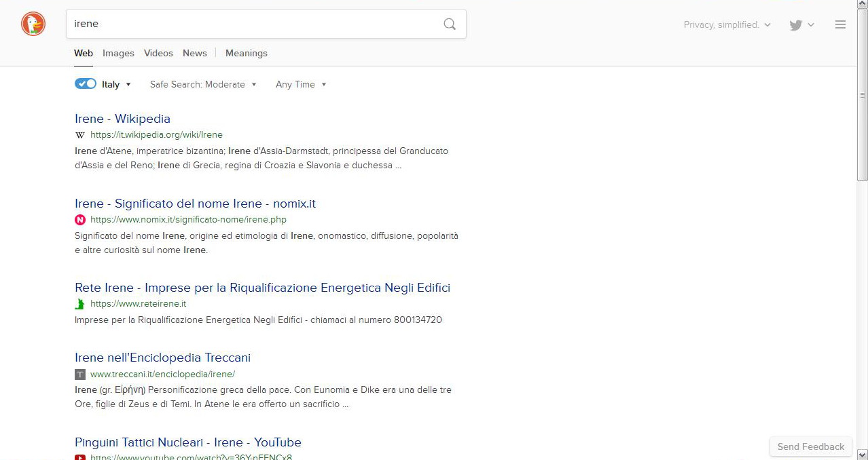Open the Twitter bird icon menu
The image size is (868, 460).
tap(801, 25)
